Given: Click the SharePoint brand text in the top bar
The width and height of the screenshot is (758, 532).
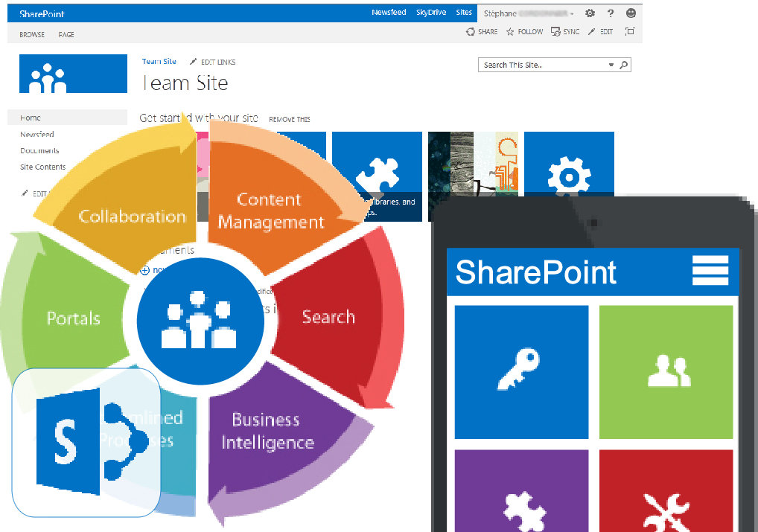Looking at the screenshot, I should tap(42, 14).
